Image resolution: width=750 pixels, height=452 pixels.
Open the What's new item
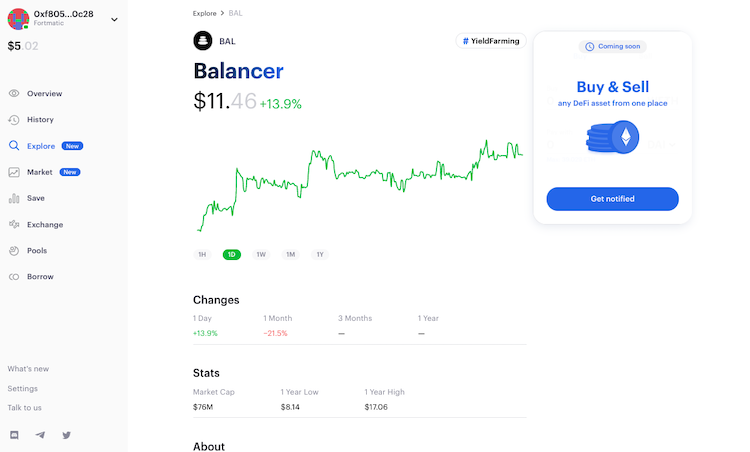tap(28, 369)
